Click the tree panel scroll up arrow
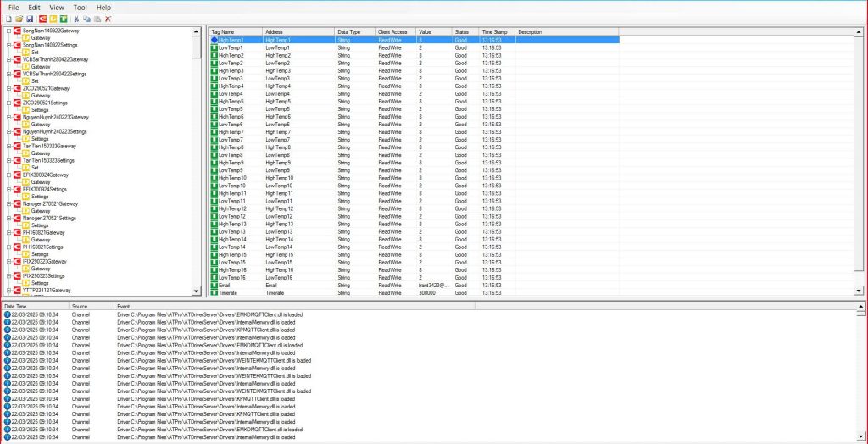The width and height of the screenshot is (868, 444). 197,32
